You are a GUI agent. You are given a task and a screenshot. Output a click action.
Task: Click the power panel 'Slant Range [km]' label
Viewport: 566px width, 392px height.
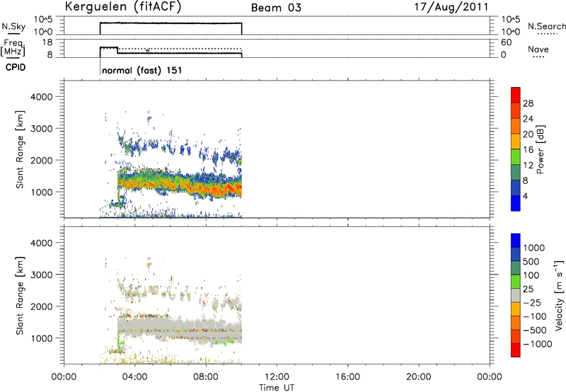(20, 149)
